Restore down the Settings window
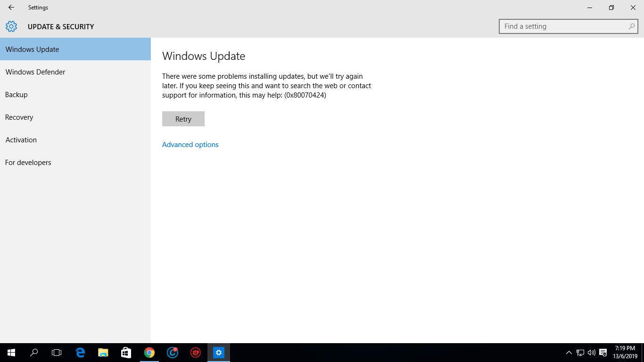 (611, 8)
